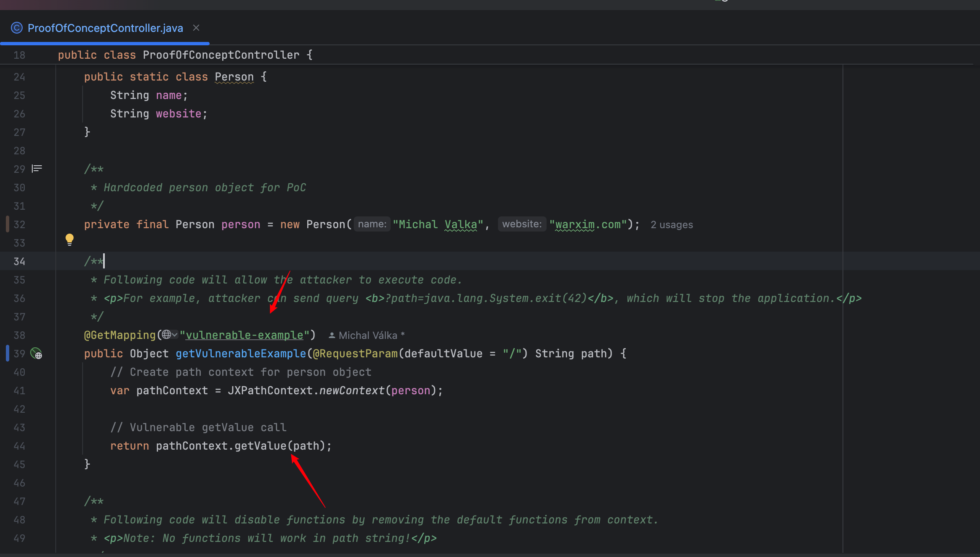Image resolution: width=980 pixels, height=557 pixels.
Task: Click the 'return' keyword on line 44
Action: 130,446
